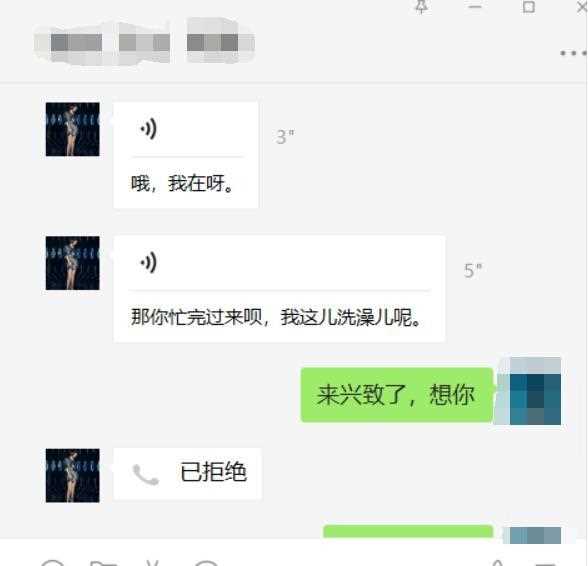588x566 pixels.
Task: Click transcription text 哦，我在呀。
Action: (x=183, y=183)
